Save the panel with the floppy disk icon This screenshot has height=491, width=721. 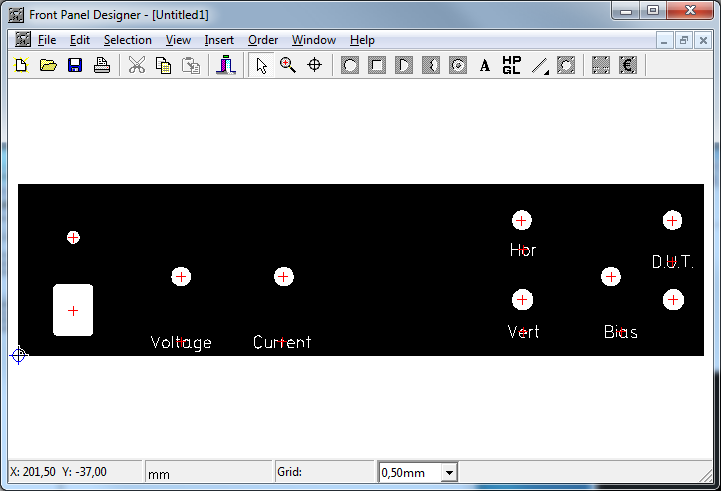pyautogui.click(x=74, y=66)
